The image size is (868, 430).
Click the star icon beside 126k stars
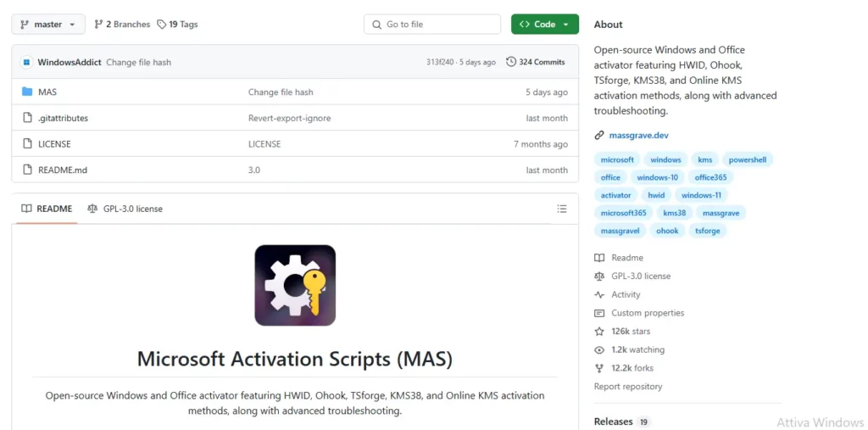tap(599, 332)
